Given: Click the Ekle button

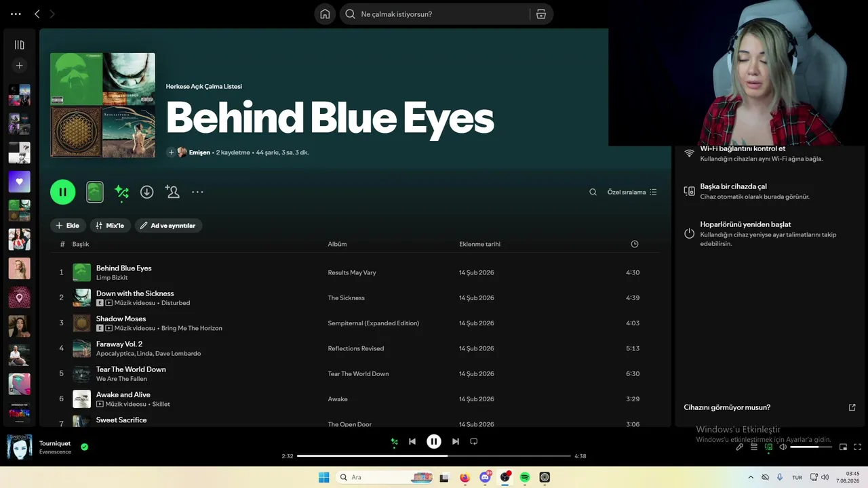Looking at the screenshot, I should [x=68, y=226].
